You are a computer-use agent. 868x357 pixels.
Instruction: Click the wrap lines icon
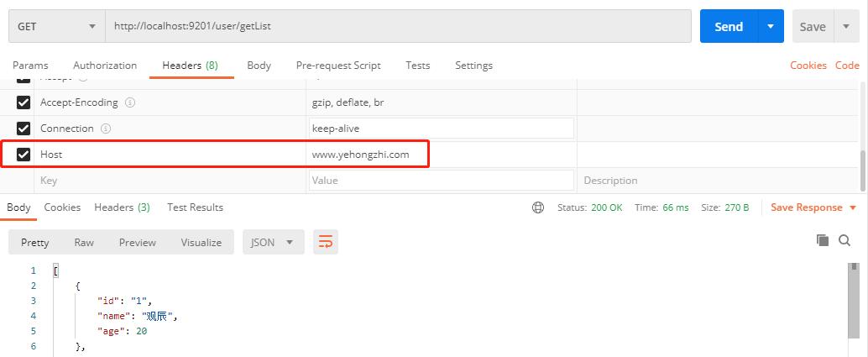325,242
